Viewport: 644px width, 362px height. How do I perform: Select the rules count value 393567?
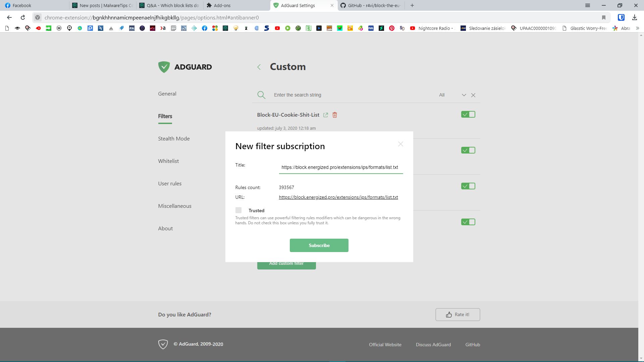coord(286,187)
